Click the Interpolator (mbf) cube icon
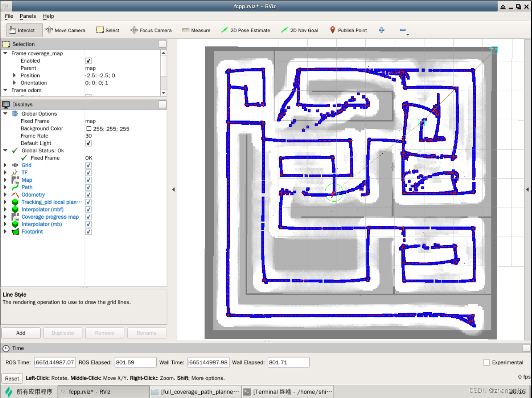The width and height of the screenshot is (532, 398). tap(15, 210)
